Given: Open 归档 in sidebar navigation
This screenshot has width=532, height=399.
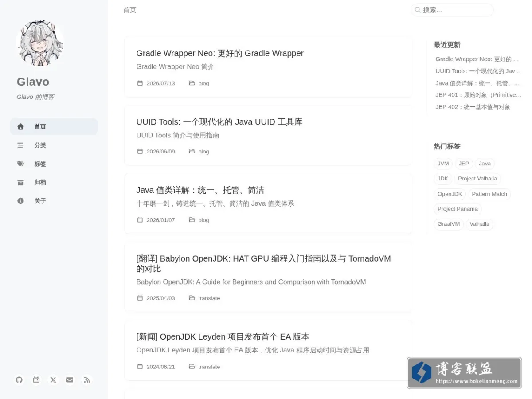Looking at the screenshot, I should [x=54, y=182].
